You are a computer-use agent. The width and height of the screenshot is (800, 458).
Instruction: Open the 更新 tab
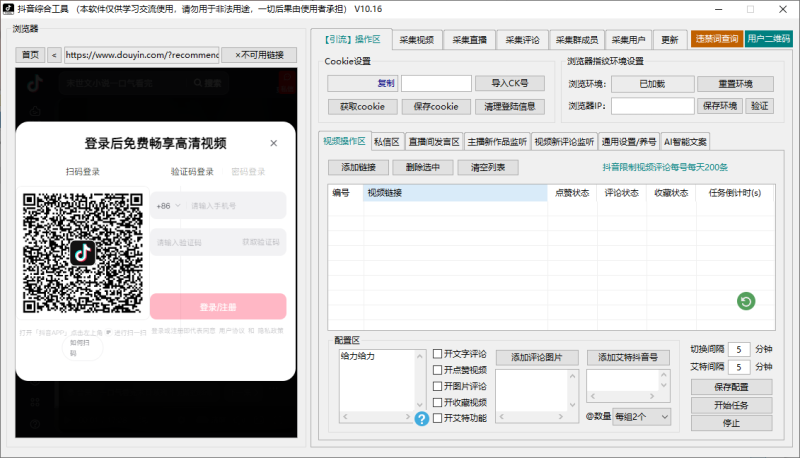coord(669,40)
